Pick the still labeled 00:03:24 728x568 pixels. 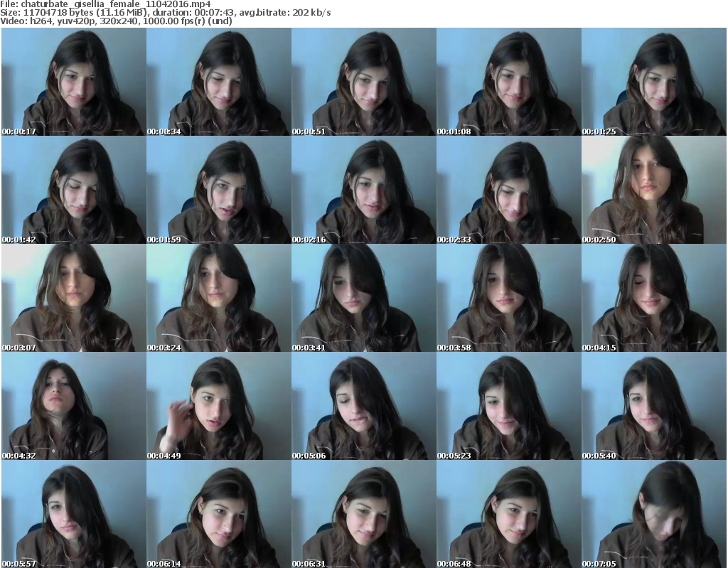coord(219,298)
